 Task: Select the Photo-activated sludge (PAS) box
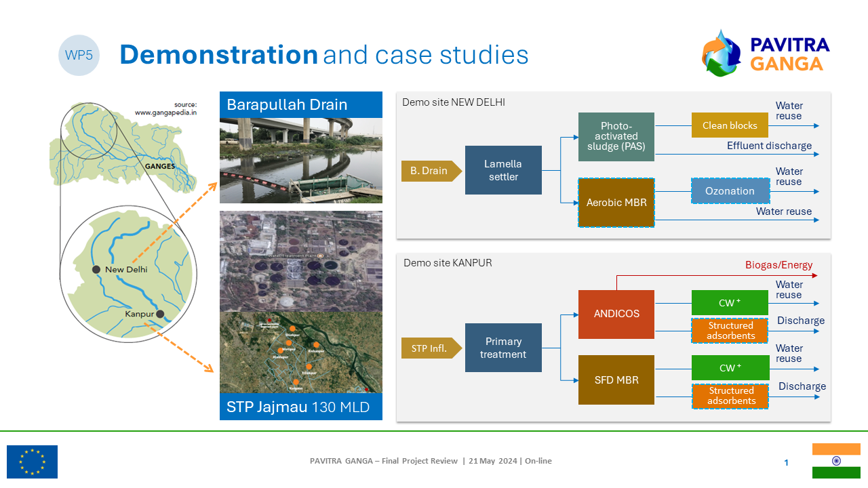pyautogui.click(x=616, y=137)
